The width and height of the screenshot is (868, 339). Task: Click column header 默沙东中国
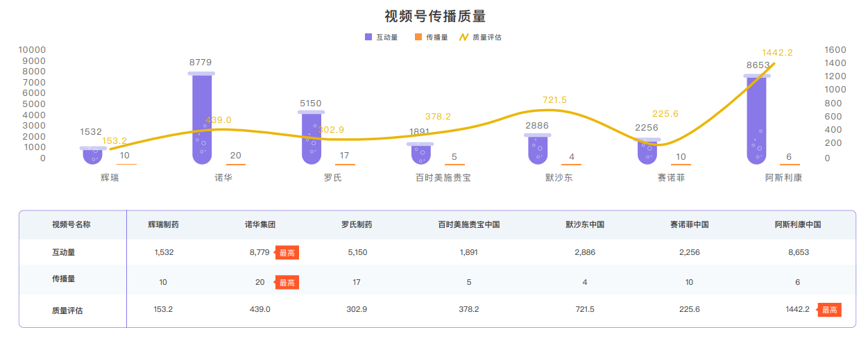585,225
